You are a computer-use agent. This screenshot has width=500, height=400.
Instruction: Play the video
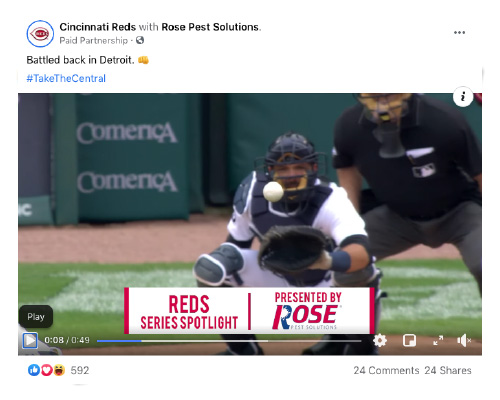(x=30, y=340)
